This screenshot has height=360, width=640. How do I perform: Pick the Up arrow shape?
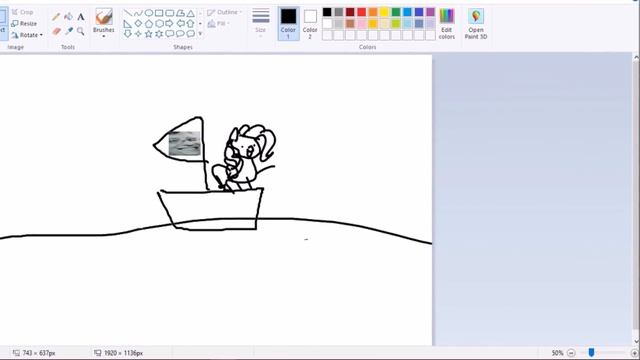(191, 24)
